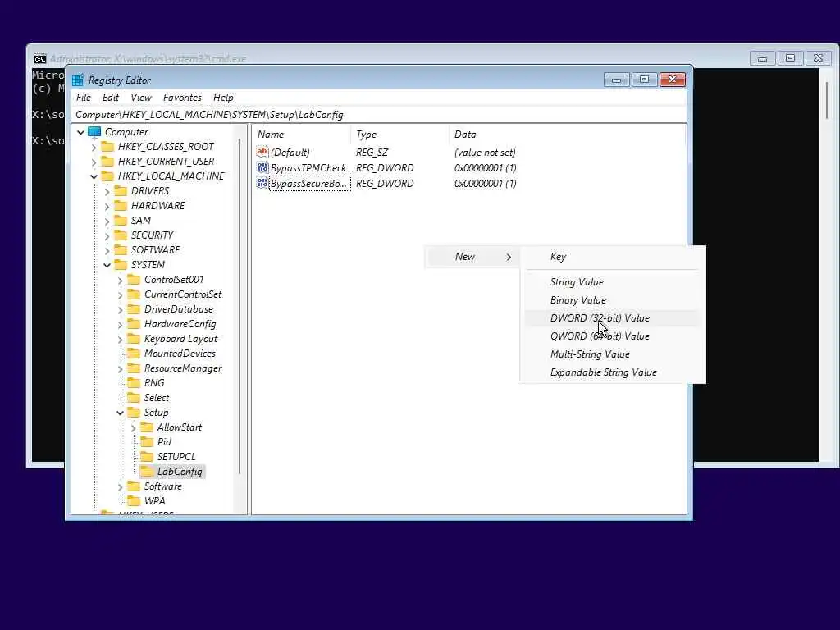
Task: Select the DriverDatabase tree key
Action: click(178, 309)
